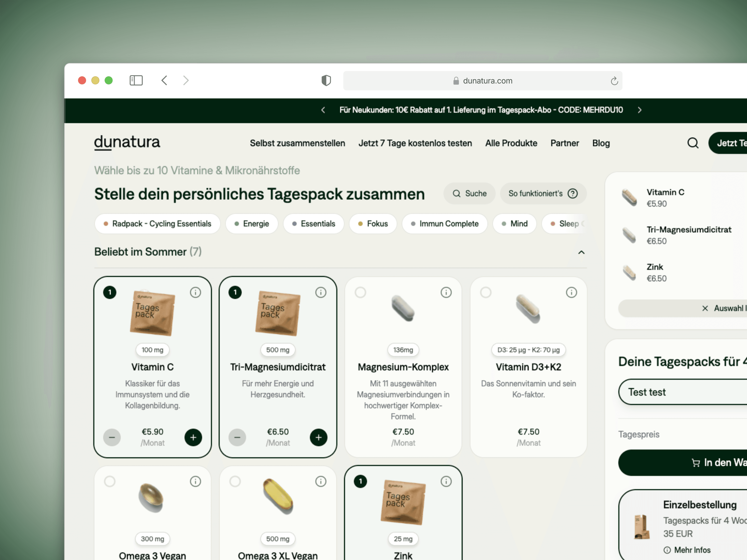Select the Immun Complete filter chip
This screenshot has width=747, height=560.
pos(445,223)
